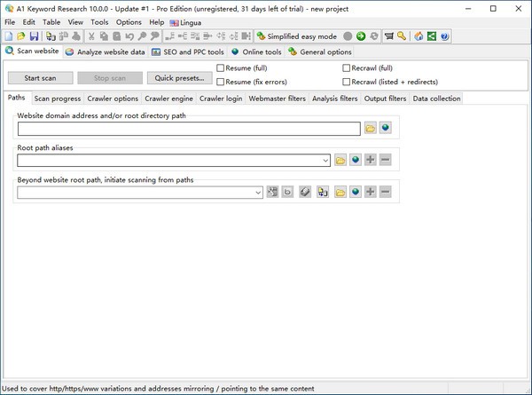The image size is (532, 395).
Task: Click eraser icon in Beyond website root path
Action: [305, 192]
